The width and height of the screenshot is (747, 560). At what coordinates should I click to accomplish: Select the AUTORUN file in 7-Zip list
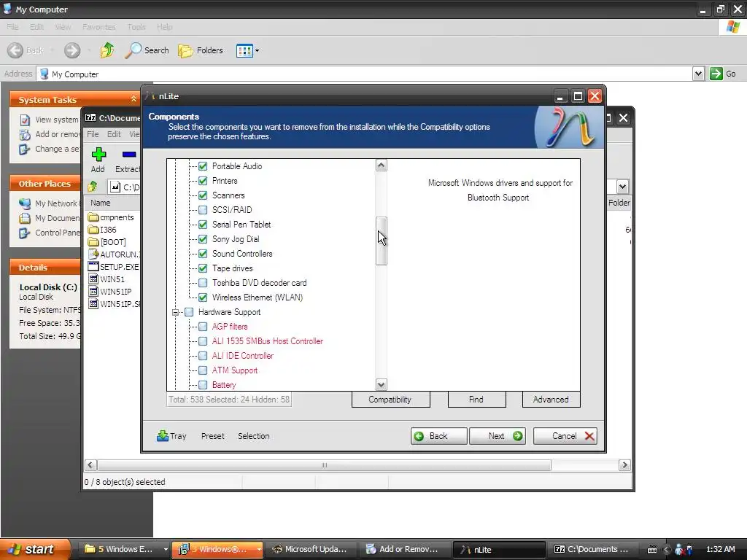pos(114,254)
